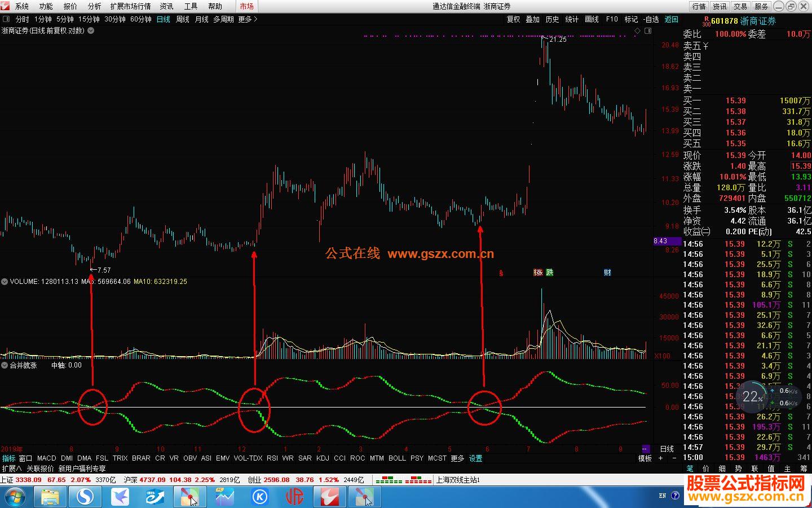Select the 价 tab in the side panel bottom
This screenshot has width=812, height=508.
(x=706, y=468)
